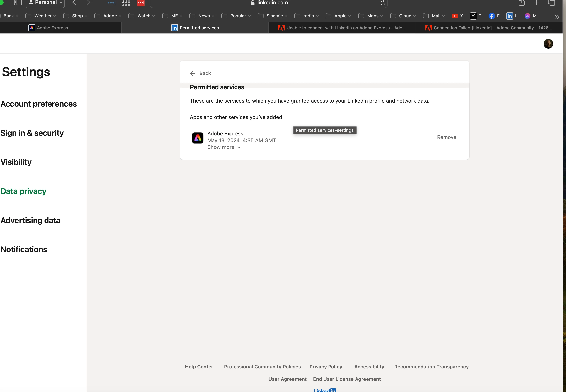
Task: Click the Back arrow icon
Action: [x=193, y=73]
